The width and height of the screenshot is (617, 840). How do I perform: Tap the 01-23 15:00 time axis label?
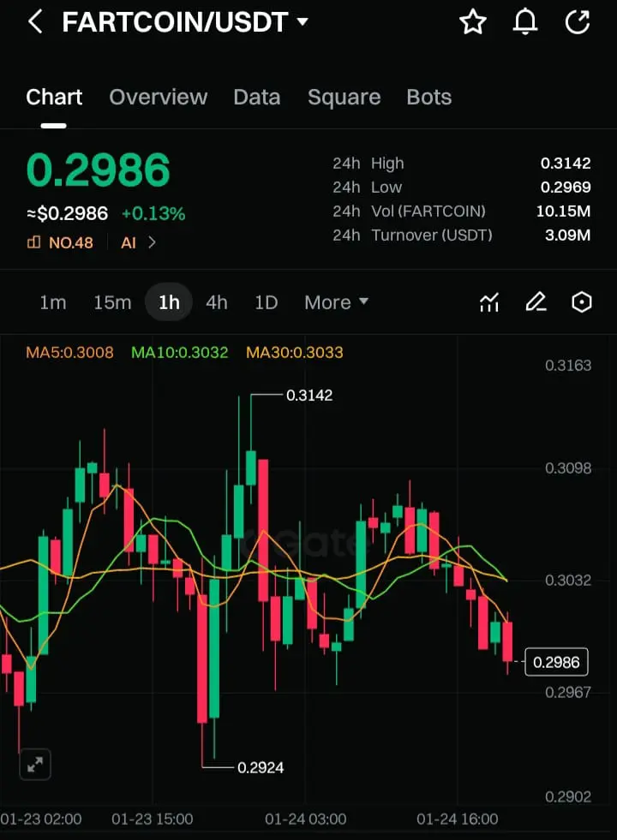coord(153,819)
